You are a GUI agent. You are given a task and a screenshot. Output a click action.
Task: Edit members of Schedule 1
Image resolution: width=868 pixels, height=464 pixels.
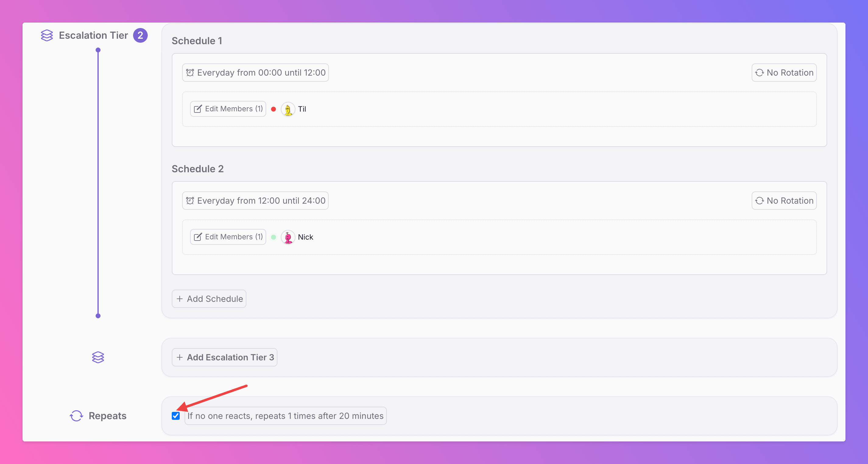click(228, 109)
